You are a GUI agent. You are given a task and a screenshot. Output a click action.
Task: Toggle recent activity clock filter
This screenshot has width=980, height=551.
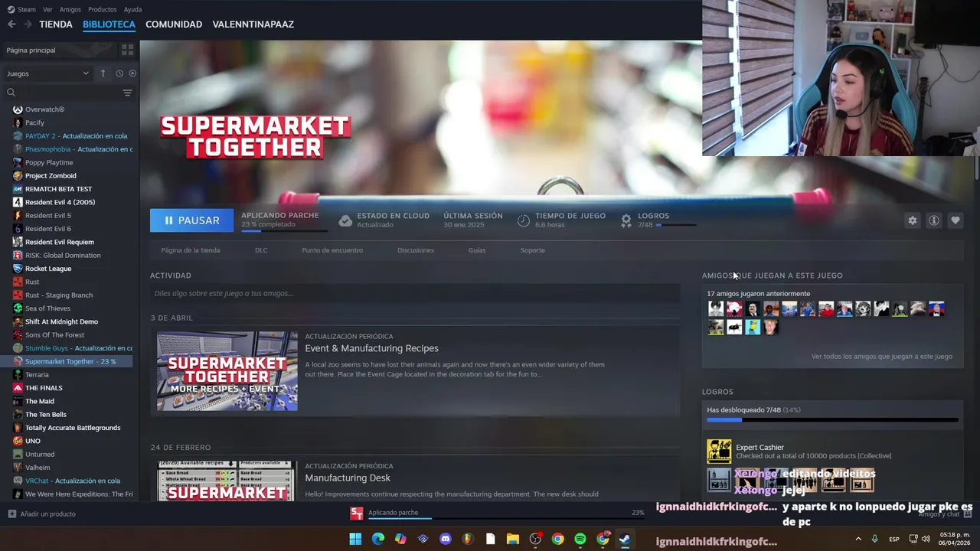pos(119,73)
